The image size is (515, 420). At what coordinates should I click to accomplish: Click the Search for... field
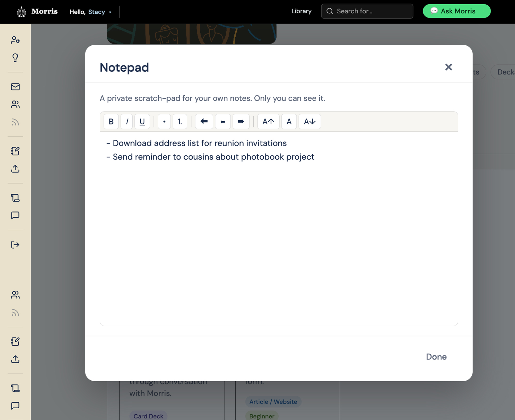click(x=367, y=11)
